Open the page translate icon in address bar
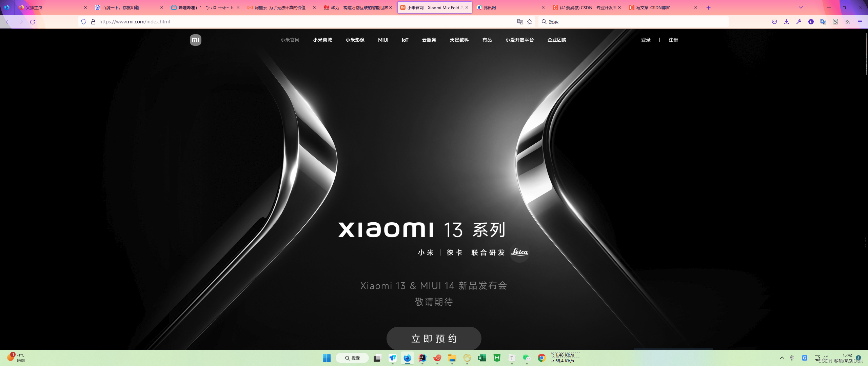 pyautogui.click(x=520, y=22)
